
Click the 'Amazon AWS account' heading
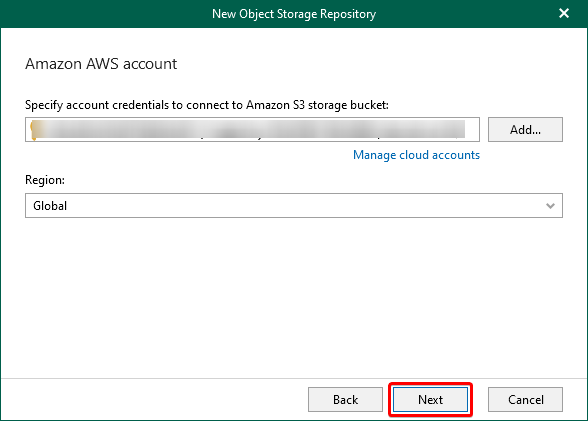point(101,64)
